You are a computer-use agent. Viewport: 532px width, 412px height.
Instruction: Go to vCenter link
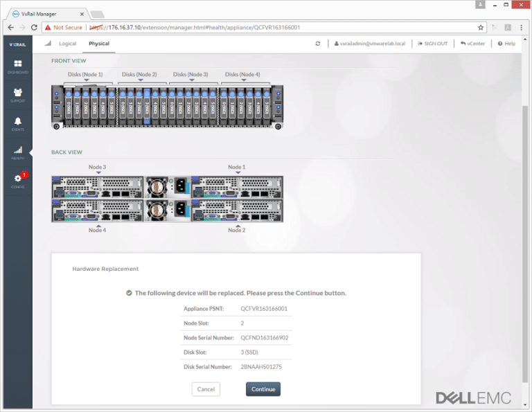point(472,44)
